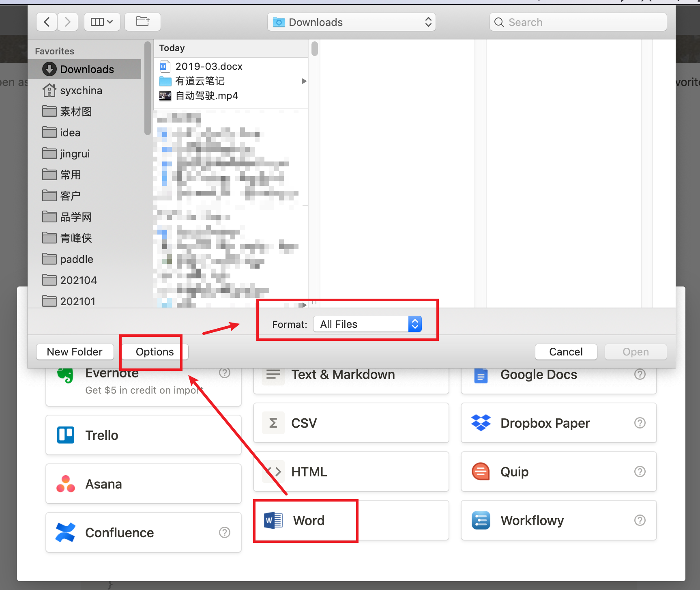Choose the Dropbox Paper import option
The height and width of the screenshot is (590, 700).
[x=559, y=423]
